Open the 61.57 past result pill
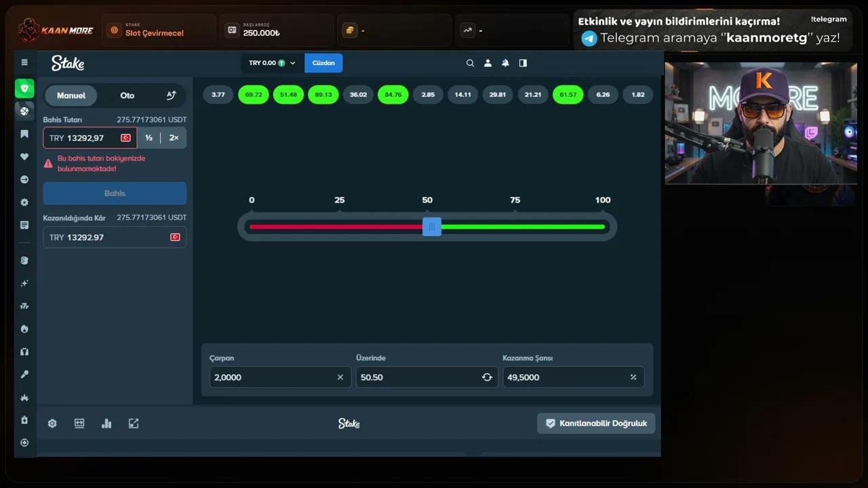The height and width of the screenshot is (488, 868). pyautogui.click(x=568, y=95)
